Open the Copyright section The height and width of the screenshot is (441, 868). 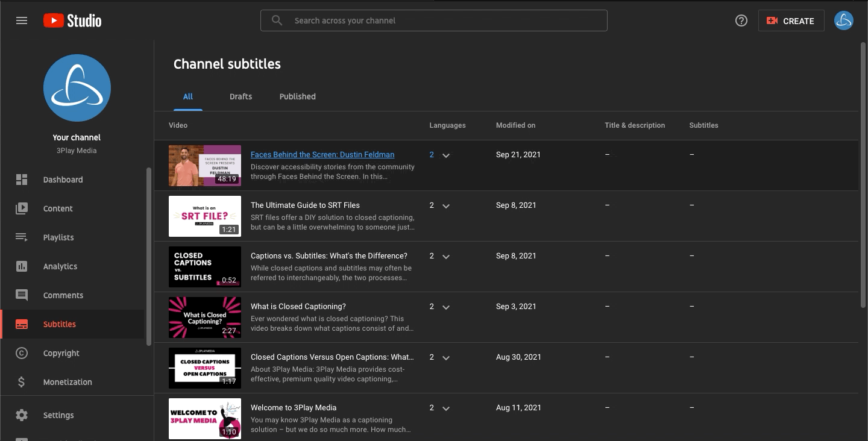[x=61, y=353]
